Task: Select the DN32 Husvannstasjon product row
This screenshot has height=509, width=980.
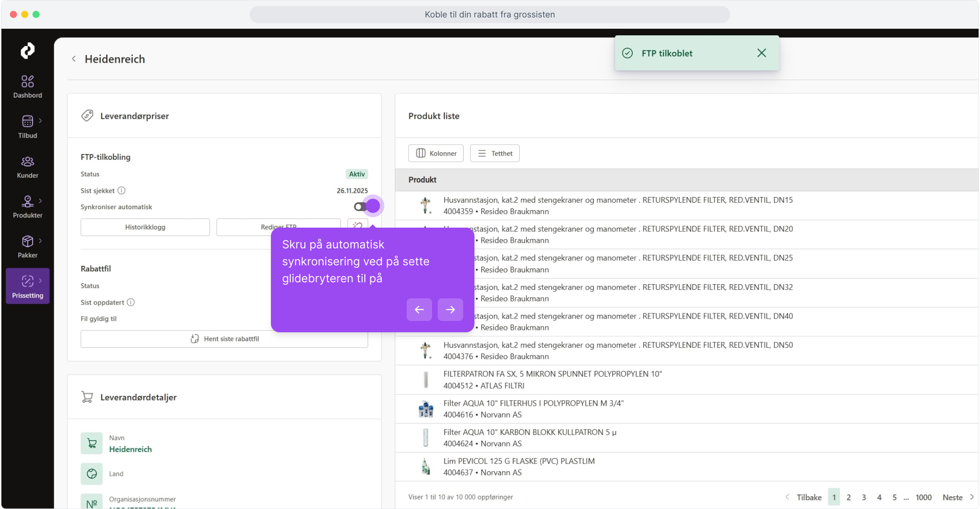Action: pos(687,293)
